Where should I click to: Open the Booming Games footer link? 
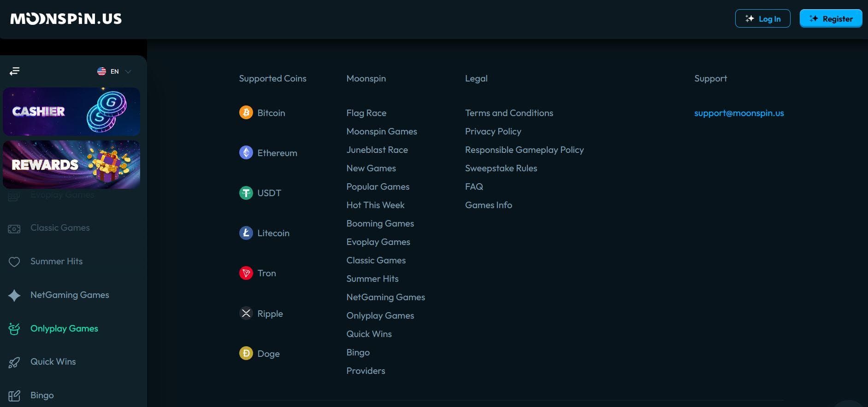pos(380,223)
